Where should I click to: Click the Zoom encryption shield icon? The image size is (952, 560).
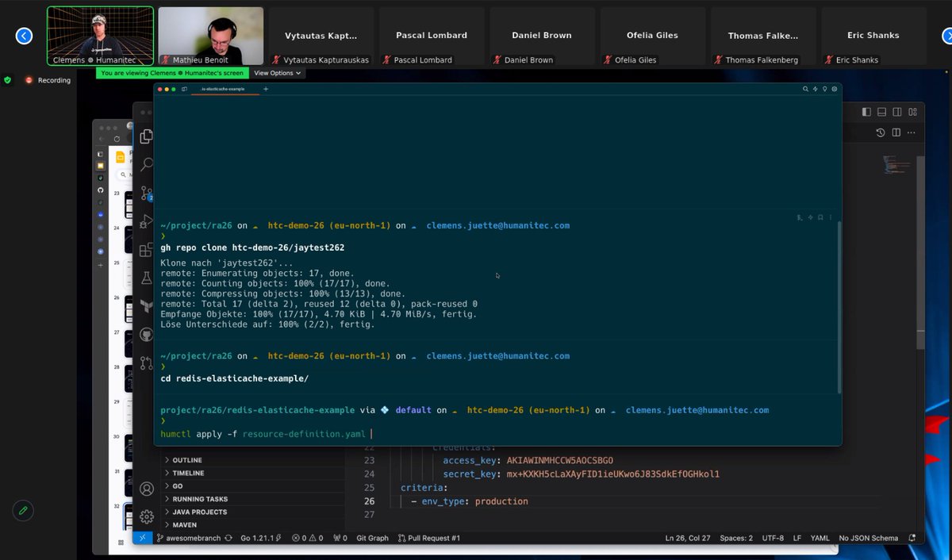(x=7, y=80)
